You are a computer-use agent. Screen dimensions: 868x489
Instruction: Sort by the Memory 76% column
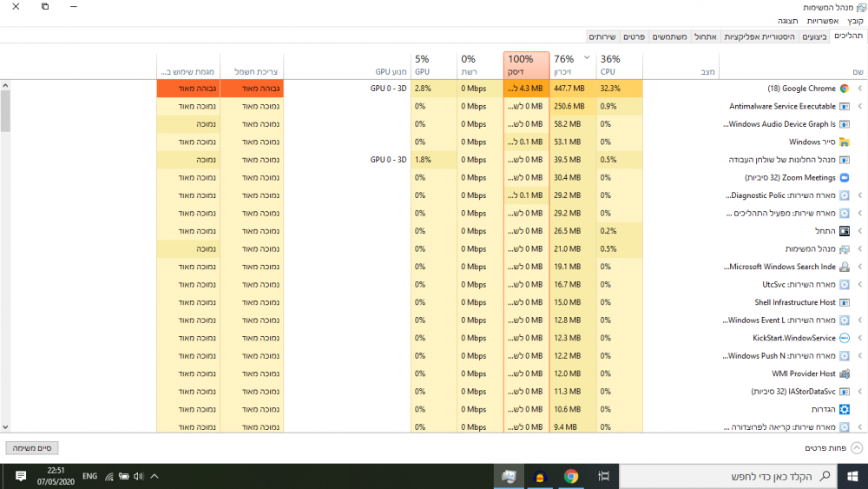tap(572, 65)
